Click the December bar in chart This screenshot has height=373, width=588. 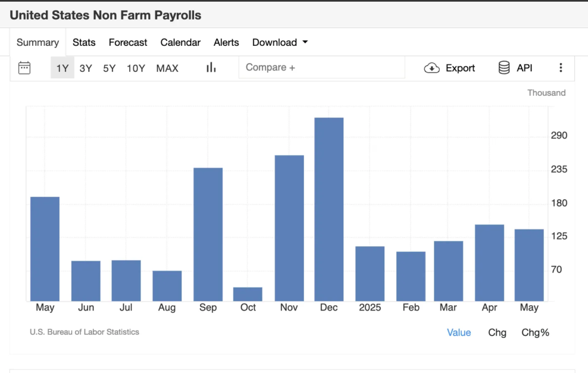pyautogui.click(x=329, y=209)
